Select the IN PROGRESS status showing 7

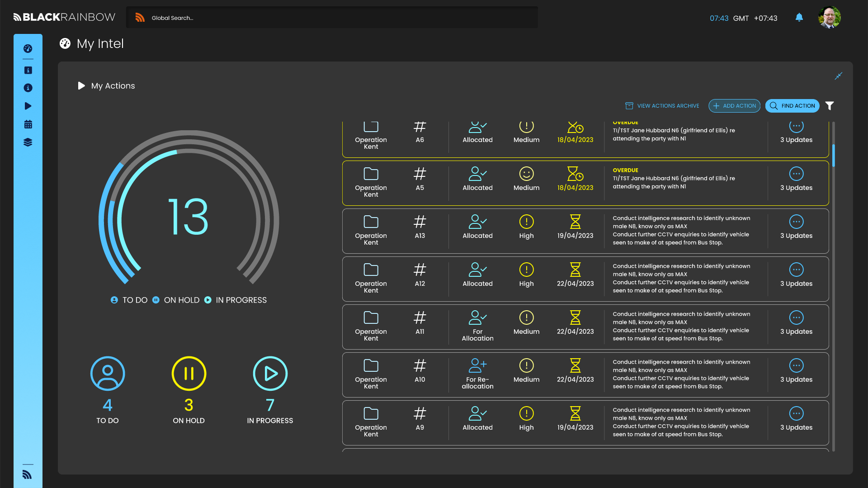pyautogui.click(x=270, y=374)
